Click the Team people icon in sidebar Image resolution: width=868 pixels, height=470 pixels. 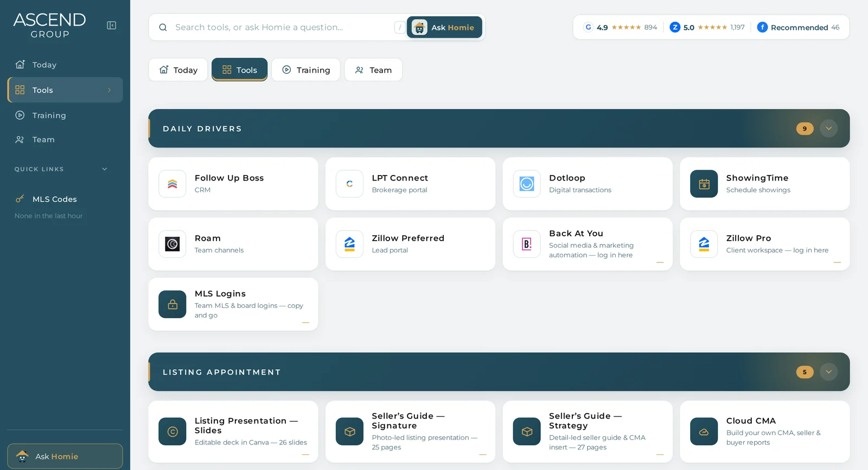pyautogui.click(x=20, y=139)
